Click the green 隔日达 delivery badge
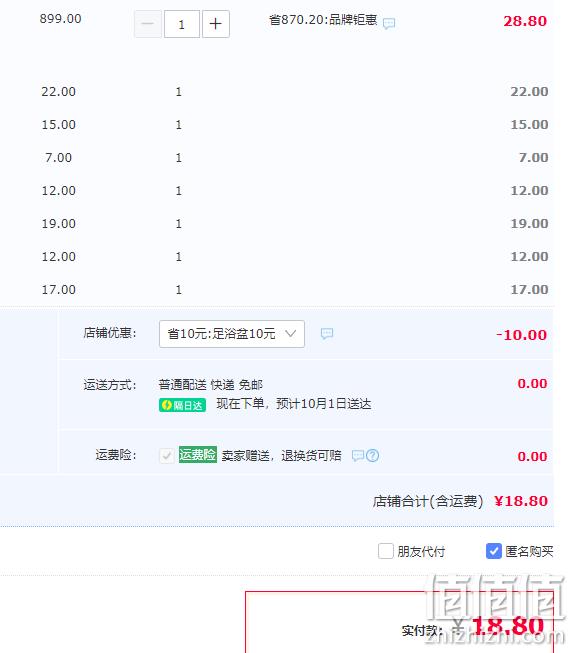Image resolution: width=574 pixels, height=653 pixels. pyautogui.click(x=182, y=405)
